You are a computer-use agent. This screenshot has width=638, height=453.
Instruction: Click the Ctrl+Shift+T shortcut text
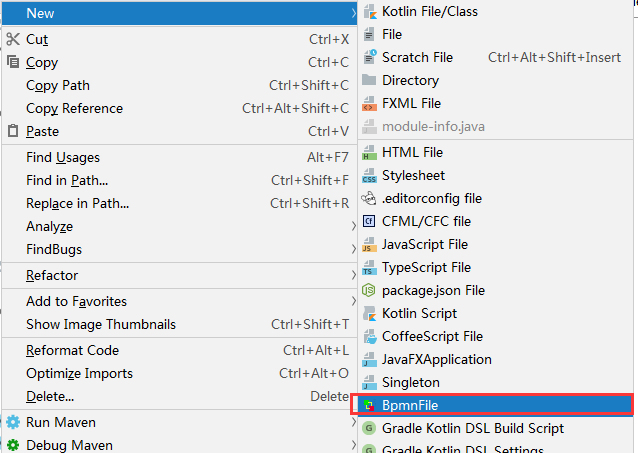(x=310, y=324)
